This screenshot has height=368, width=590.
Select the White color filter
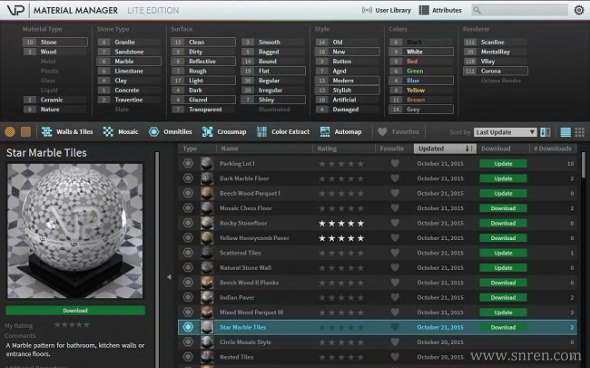421,52
